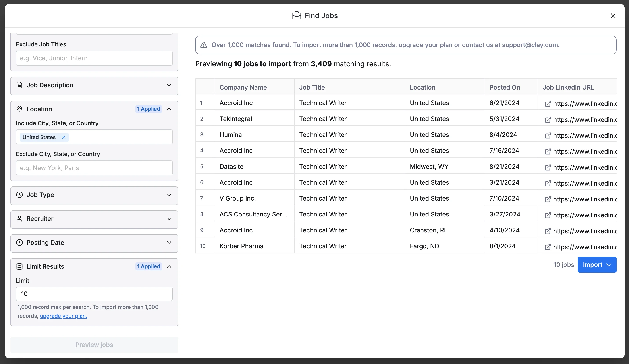
Task: Open external link icon for Datasite row
Action: click(x=547, y=168)
